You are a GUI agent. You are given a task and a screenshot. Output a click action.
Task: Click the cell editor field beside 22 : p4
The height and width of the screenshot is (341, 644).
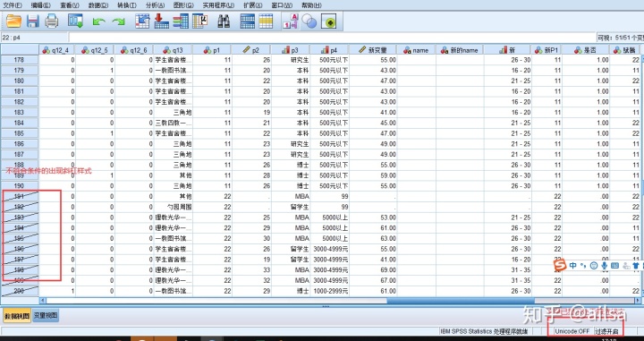[x=332, y=38]
